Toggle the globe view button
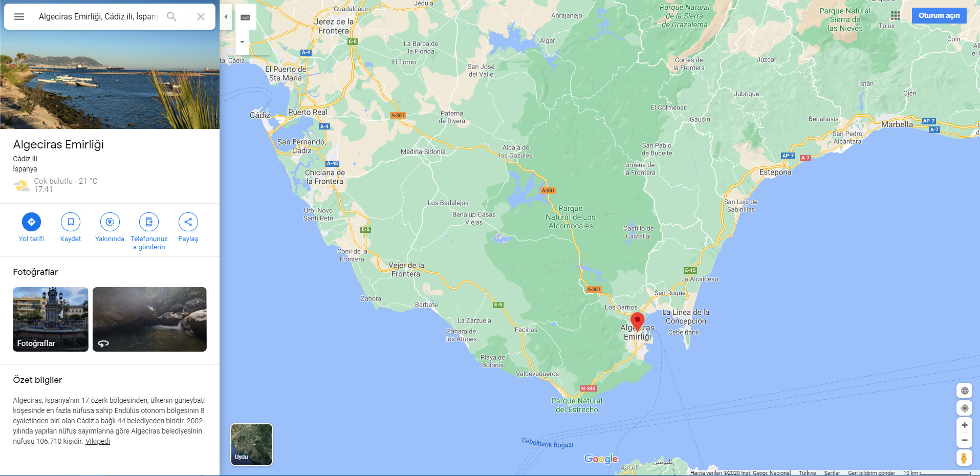This screenshot has height=476, width=980. (965, 391)
